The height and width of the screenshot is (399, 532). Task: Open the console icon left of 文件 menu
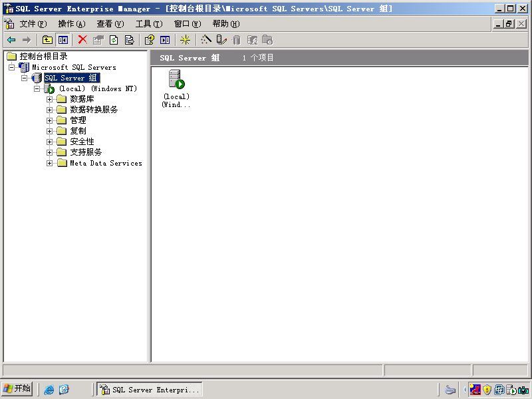[9, 24]
